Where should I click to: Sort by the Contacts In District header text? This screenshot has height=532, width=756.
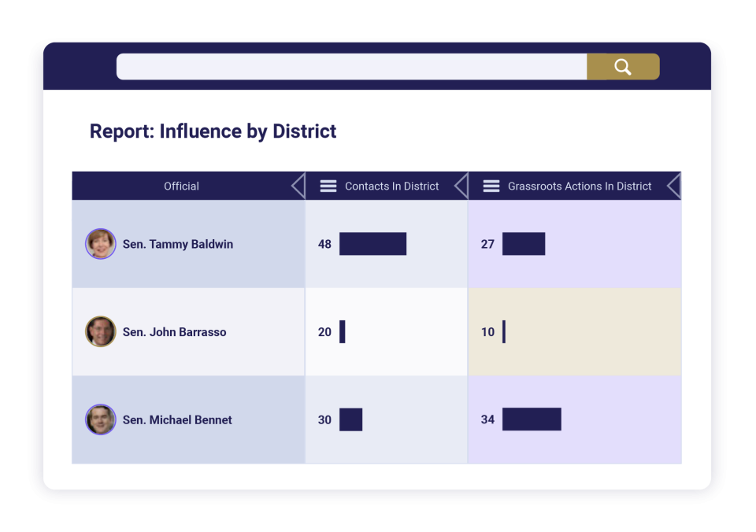391,187
